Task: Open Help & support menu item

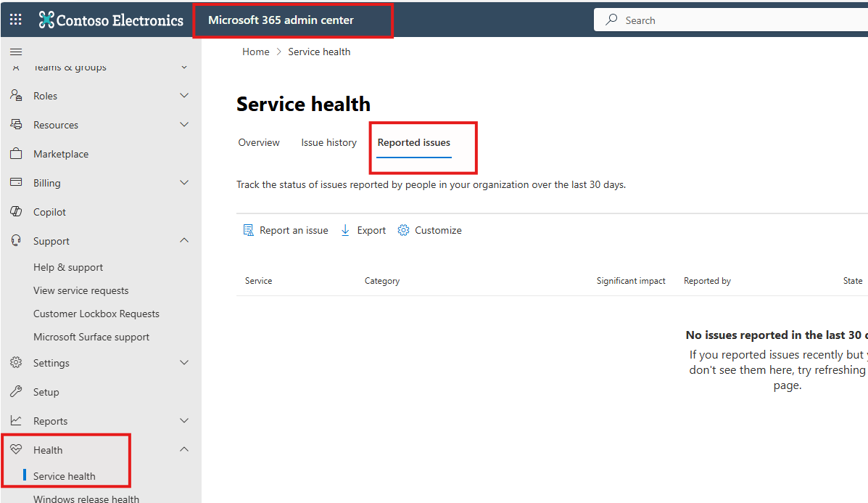Action: [x=68, y=267]
